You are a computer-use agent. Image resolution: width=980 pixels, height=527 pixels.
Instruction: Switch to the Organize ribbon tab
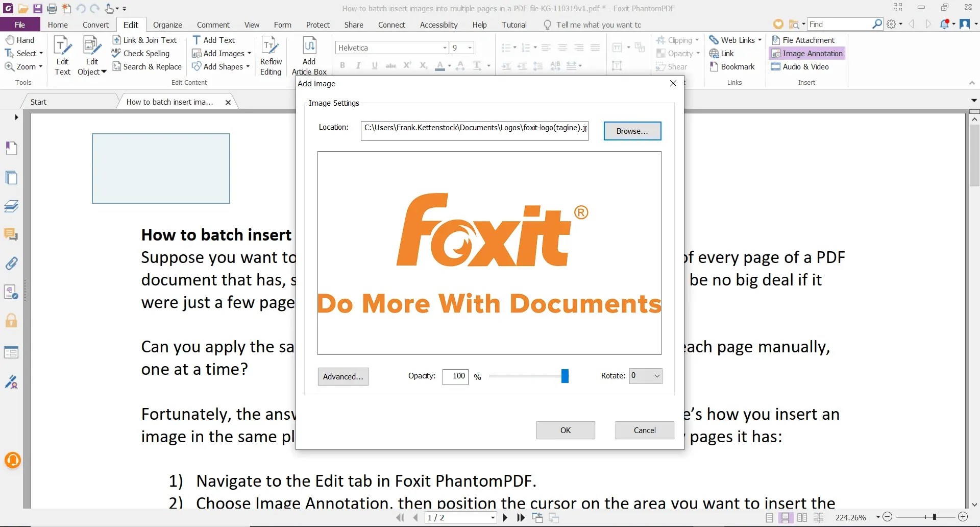pyautogui.click(x=167, y=25)
